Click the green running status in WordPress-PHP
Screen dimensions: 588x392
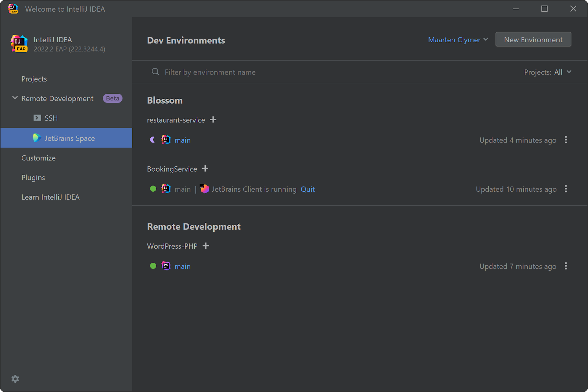153,266
